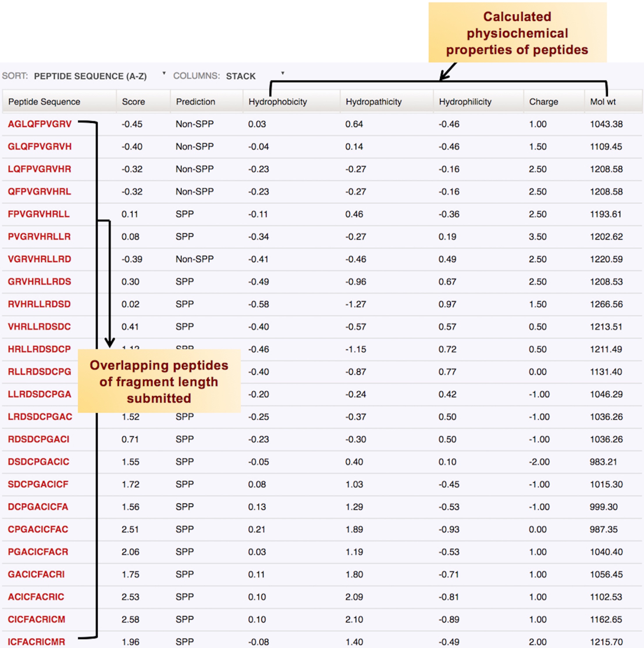Open peptide link ICFACRICMR
Image resolution: width=644 pixels, height=648 pixels.
pyautogui.click(x=36, y=642)
